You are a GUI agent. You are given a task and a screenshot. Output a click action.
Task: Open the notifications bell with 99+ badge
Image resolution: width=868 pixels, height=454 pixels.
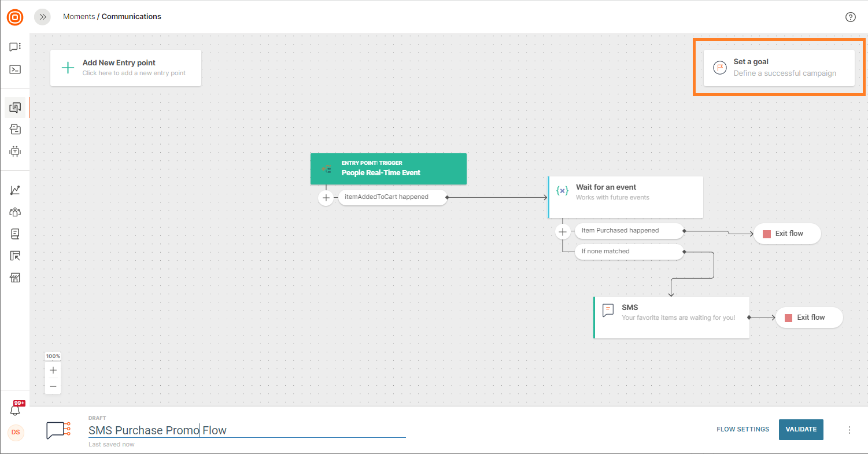[x=15, y=410]
